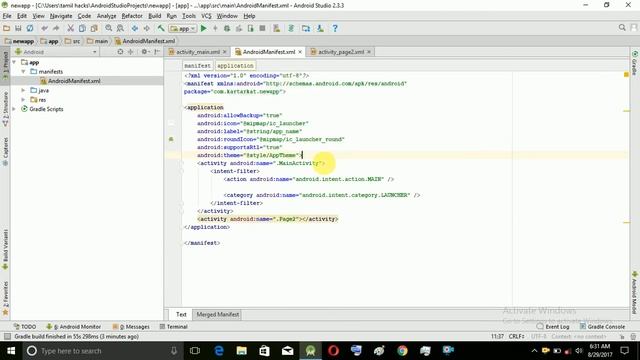Image resolution: width=640 pixels, height=360 pixels.
Task: Click the 'src' breadcrumb in navigation bar
Action: (x=73, y=41)
